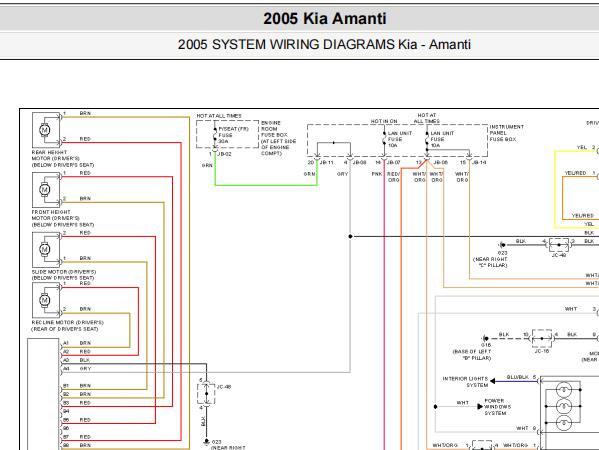This screenshot has height=450, width=599.
Task: Click the P/SEAT (FR) 30A fuse symbol
Action: [215, 136]
